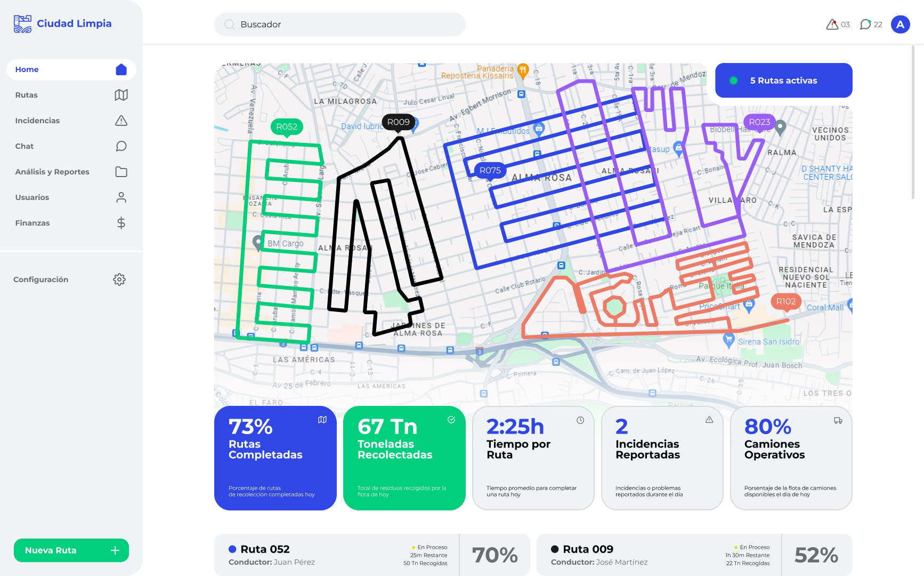Screen dimensions: 924x576
Task: Click the checkmark icon on Toneladas Recolectadas card
Action: (451, 420)
